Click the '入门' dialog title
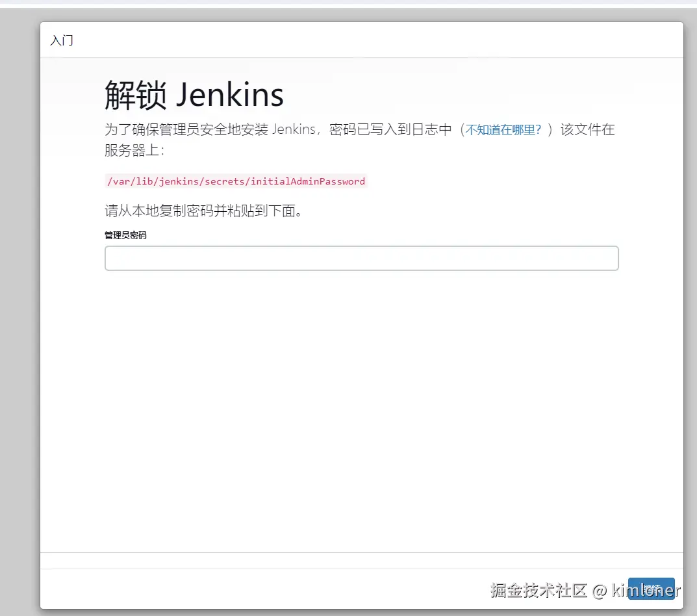 [62, 40]
